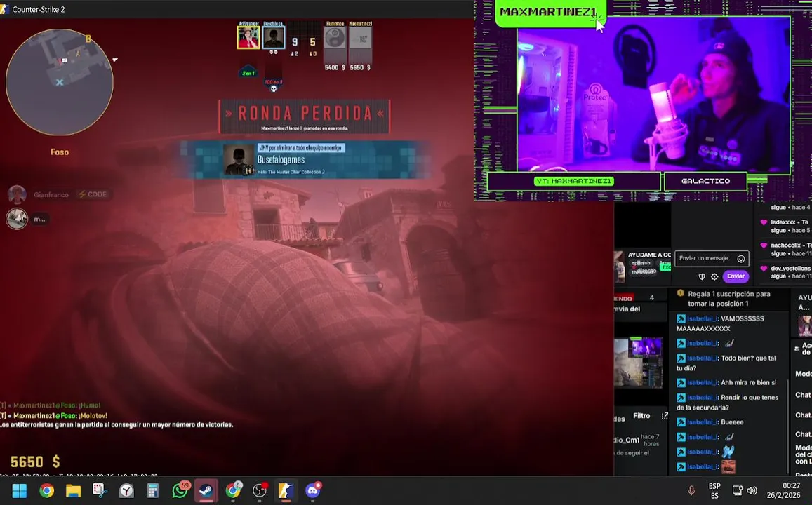
Task: Open Discord from the taskbar
Action: (313, 490)
